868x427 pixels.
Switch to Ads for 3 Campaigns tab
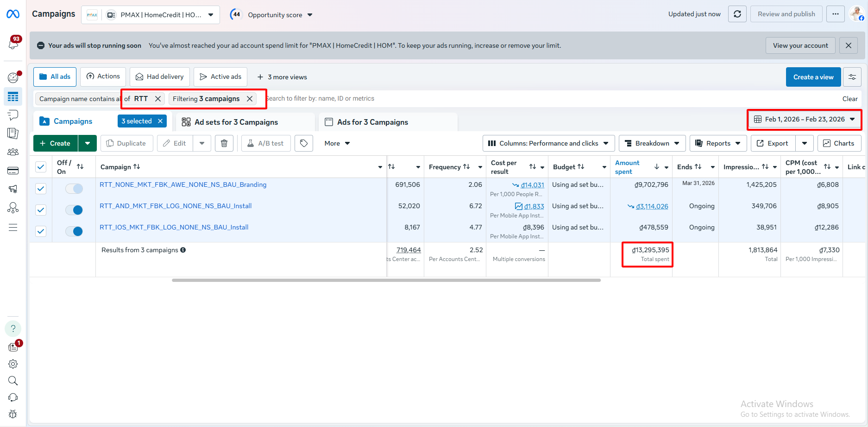click(x=372, y=122)
